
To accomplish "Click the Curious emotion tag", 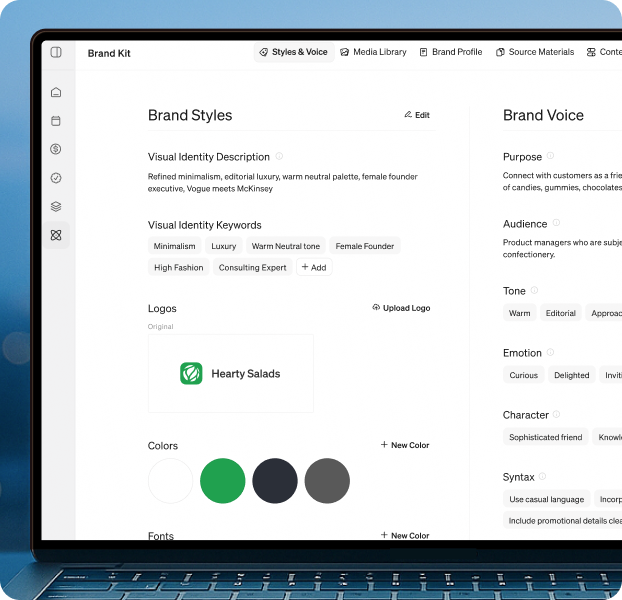I will [x=524, y=375].
